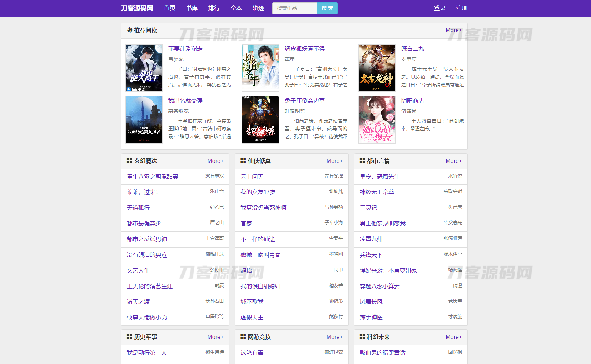Click the 搜索作品 search input field

[x=294, y=8]
